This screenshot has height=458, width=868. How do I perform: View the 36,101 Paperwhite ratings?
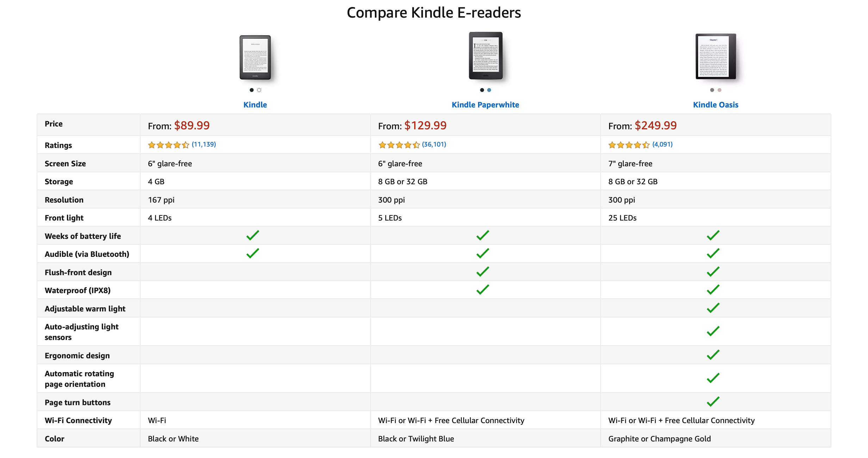(434, 144)
